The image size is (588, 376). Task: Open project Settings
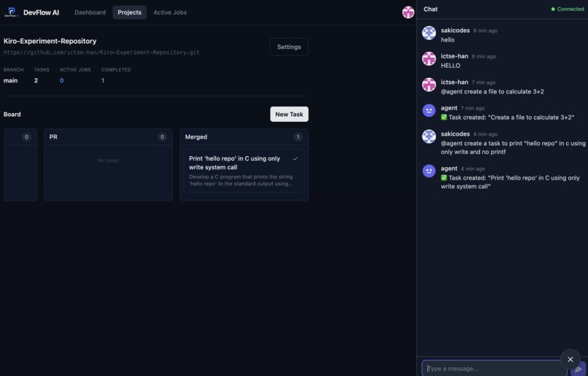(x=289, y=47)
